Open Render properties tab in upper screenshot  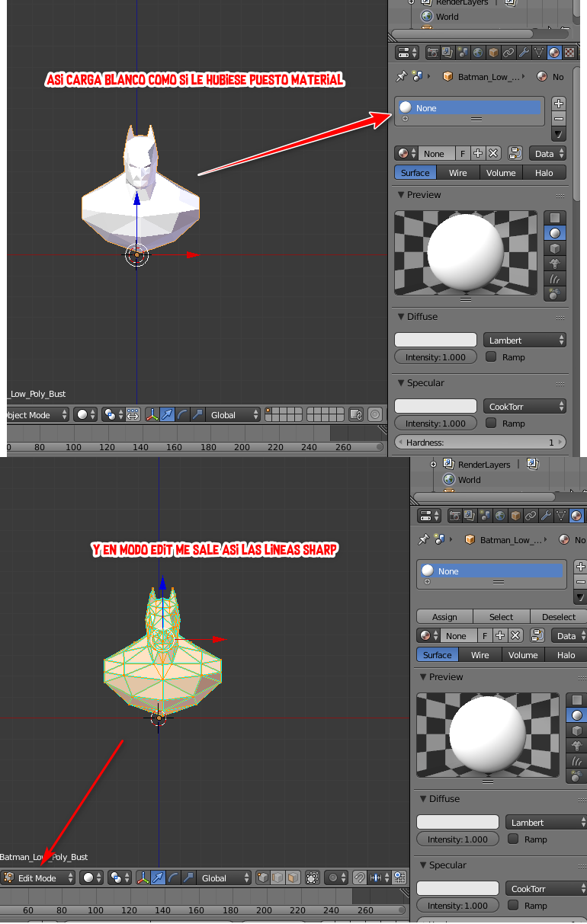[x=433, y=53]
